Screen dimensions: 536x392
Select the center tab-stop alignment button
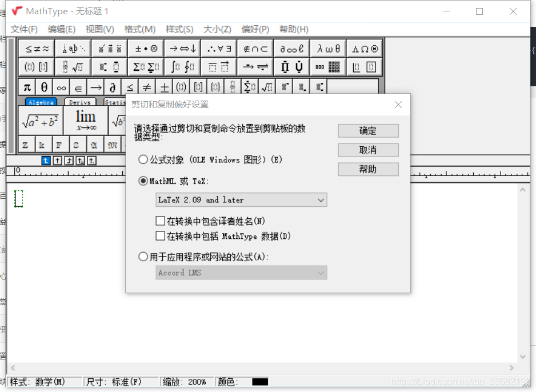[x=57, y=161]
